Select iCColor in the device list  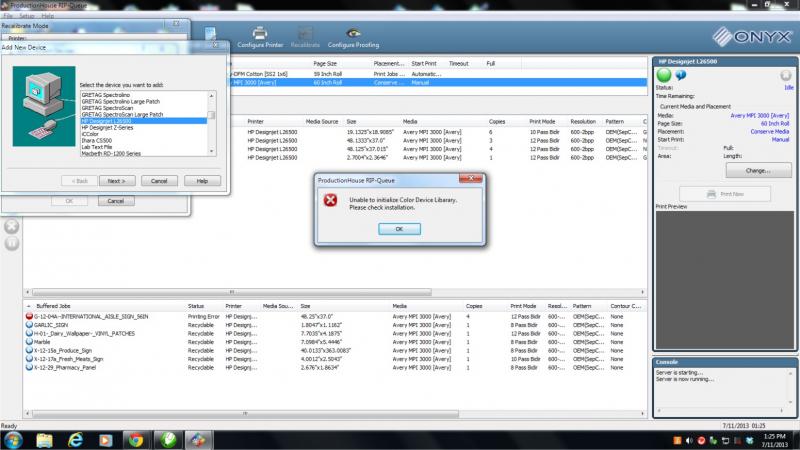(x=90, y=134)
